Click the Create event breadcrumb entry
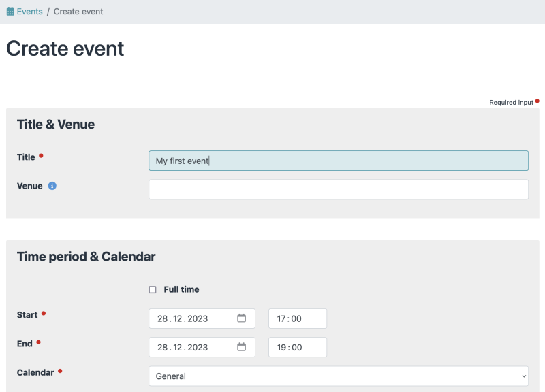Screen dimensions: 545x392 coord(78,11)
